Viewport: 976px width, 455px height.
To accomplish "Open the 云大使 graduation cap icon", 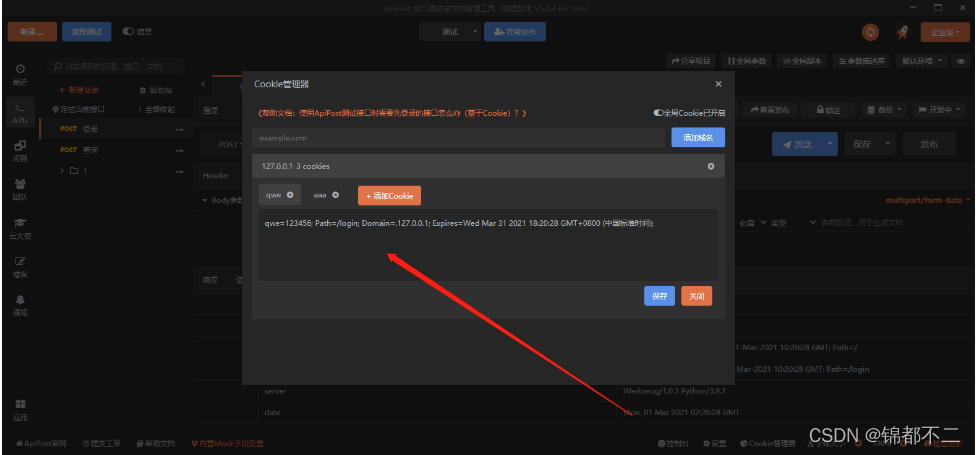I will click(x=20, y=228).
